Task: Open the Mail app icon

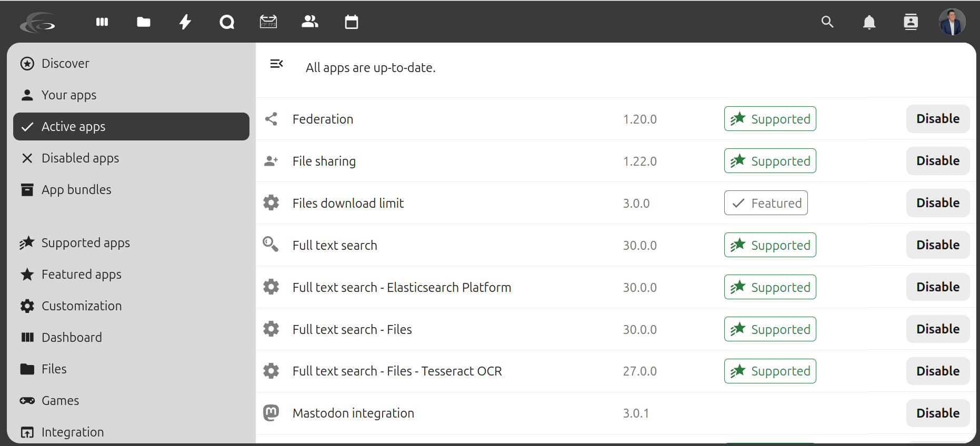Action: pyautogui.click(x=268, y=22)
